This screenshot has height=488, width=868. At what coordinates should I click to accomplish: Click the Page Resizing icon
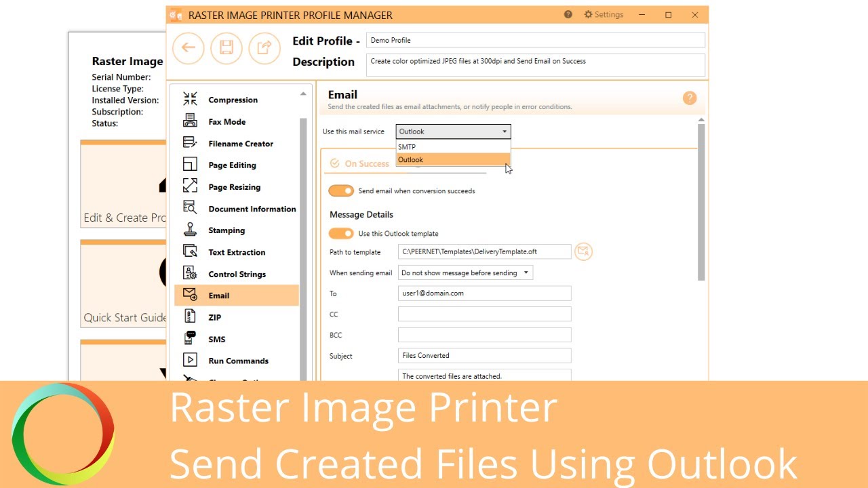[x=190, y=186]
